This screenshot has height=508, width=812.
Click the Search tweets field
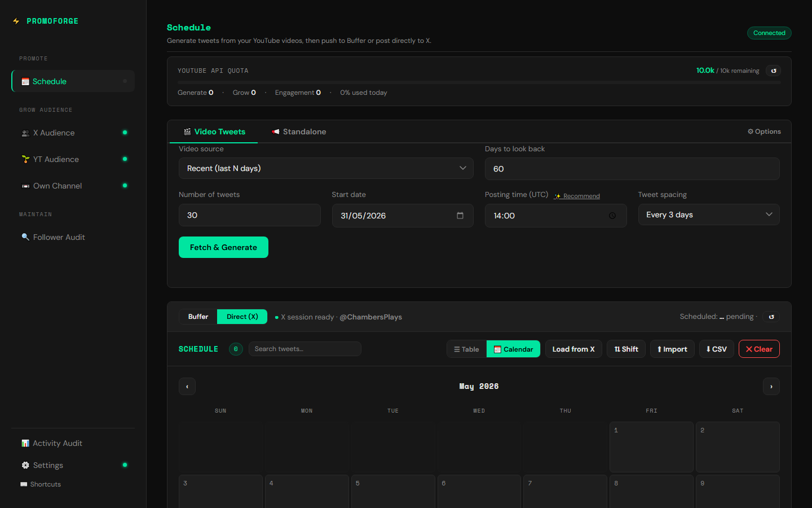tap(304, 349)
